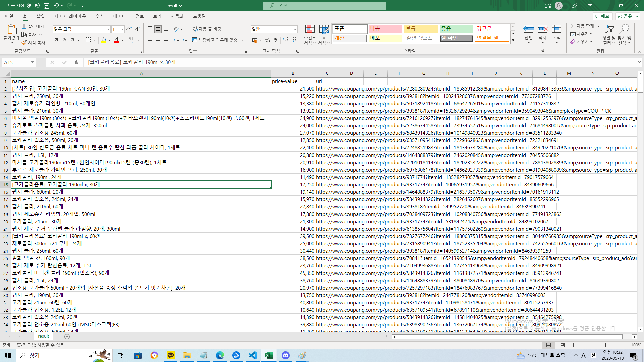644x362 pixels.
Task: Apply comma style format
Action: [275, 40]
